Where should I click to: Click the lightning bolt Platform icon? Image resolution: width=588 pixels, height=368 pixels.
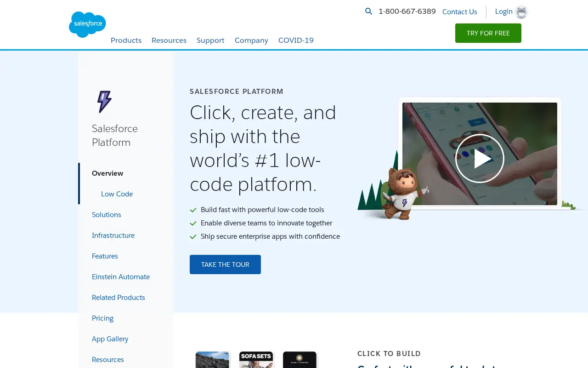[x=104, y=102]
